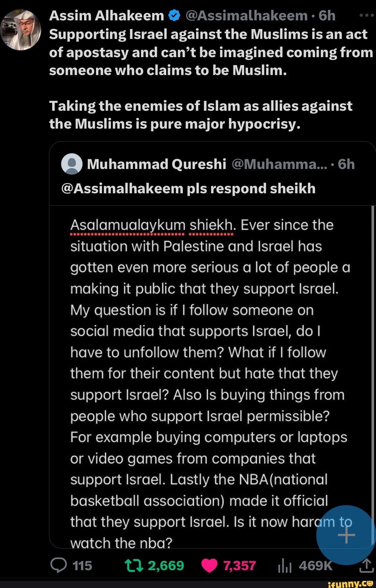Viewport: 376px width, 588px height.
Task: Tap the retweet icon showing 2,669
Action: (x=134, y=565)
